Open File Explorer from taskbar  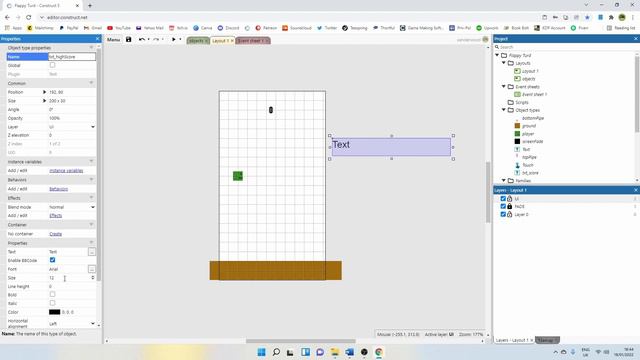[335, 352]
